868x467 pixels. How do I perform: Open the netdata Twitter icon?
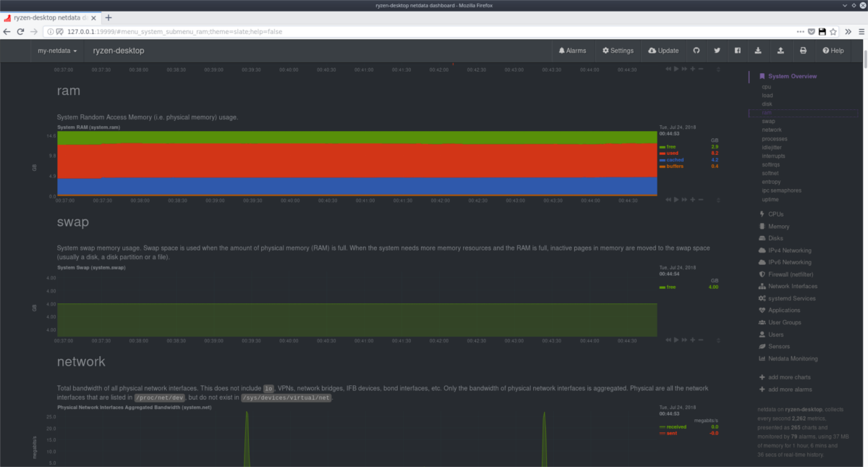717,51
